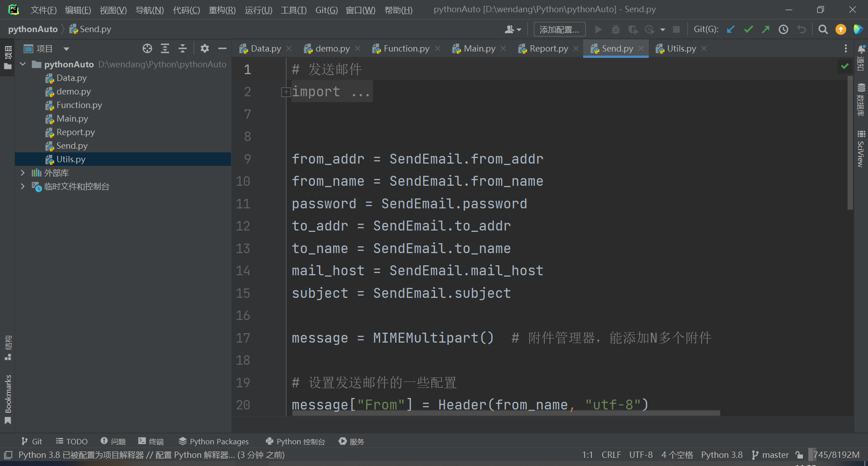868x466 pixels.
Task: Click the memory indicator 745/8192M
Action: tap(835, 455)
